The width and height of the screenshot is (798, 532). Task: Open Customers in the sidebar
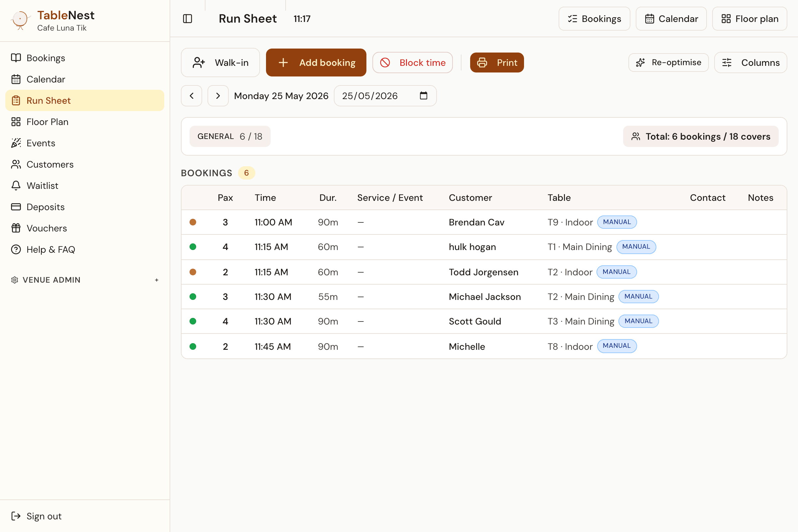tap(85, 164)
